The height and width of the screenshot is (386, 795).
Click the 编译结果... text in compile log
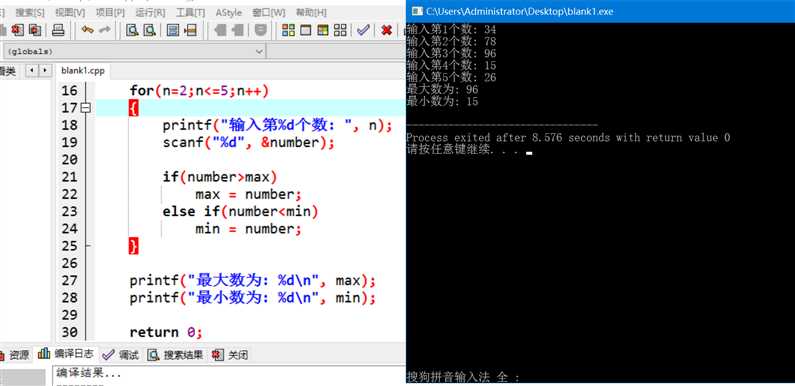point(89,374)
